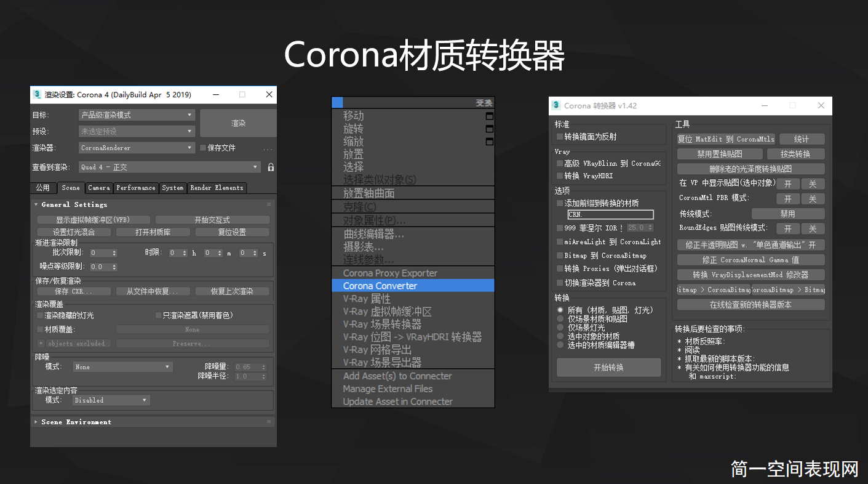Open 渲染选定内容 模式 dropdown Disabled
Image resolution: width=868 pixels, height=484 pixels.
111,400
